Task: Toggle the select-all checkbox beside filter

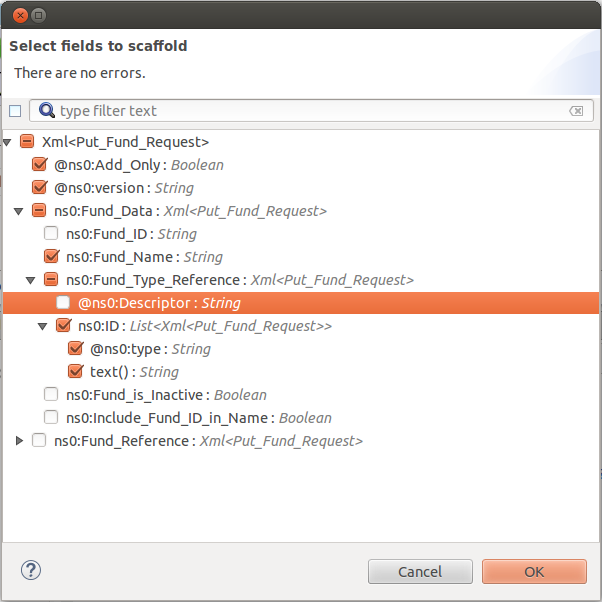Action: 15,111
